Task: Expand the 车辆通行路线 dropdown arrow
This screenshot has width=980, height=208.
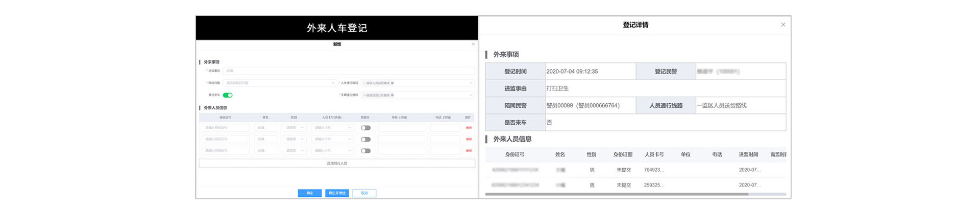Action: click(x=471, y=95)
